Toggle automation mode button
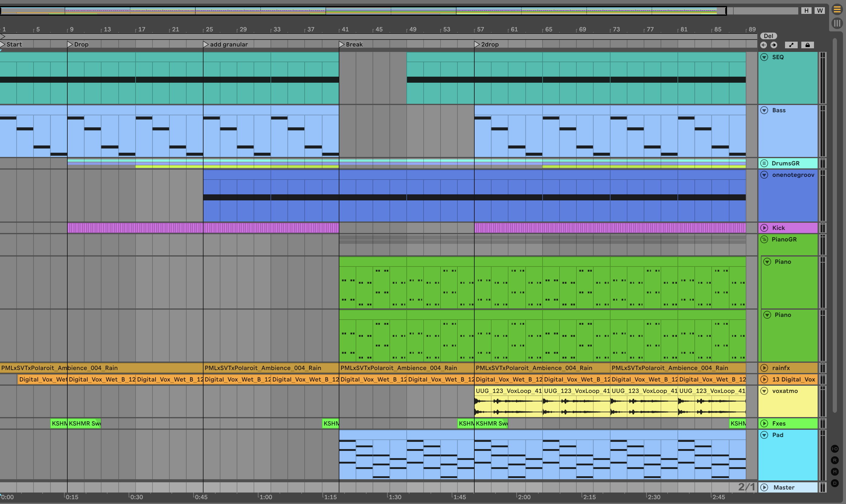 pos(791,45)
